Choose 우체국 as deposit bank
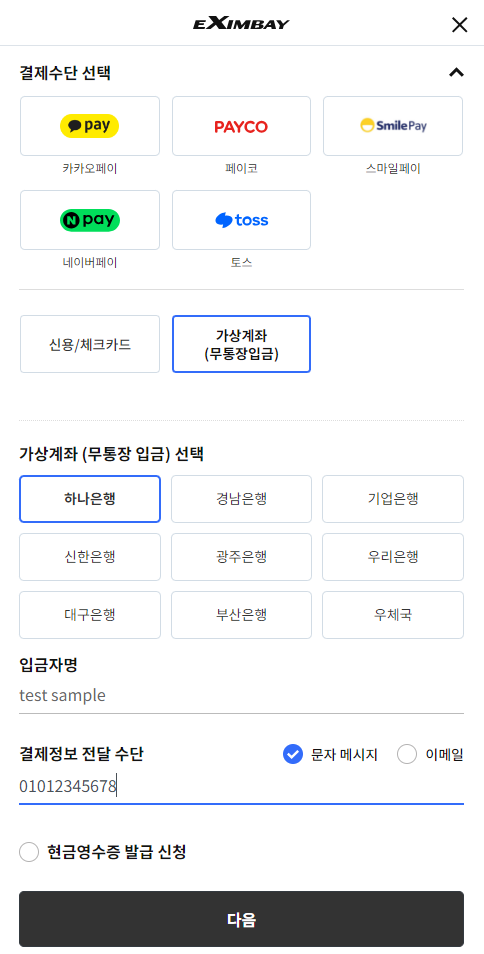Screen dimensions: 484x954 (393, 615)
